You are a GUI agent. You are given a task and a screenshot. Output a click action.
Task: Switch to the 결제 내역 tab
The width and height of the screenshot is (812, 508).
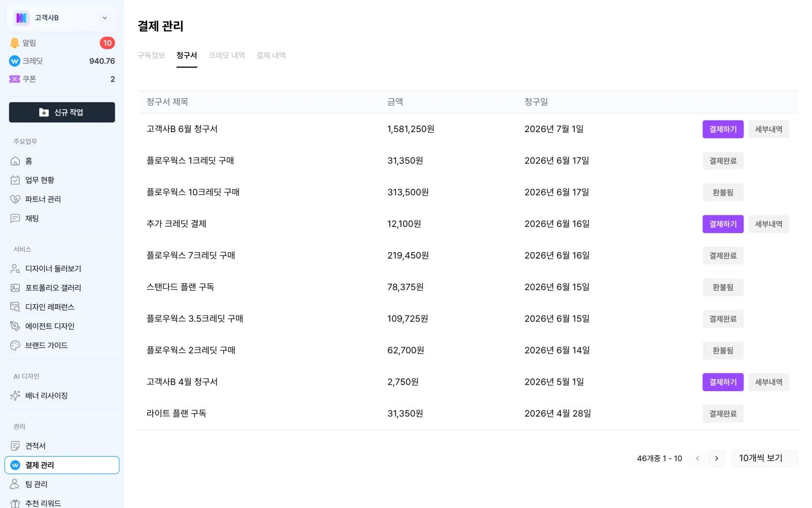[271, 55]
